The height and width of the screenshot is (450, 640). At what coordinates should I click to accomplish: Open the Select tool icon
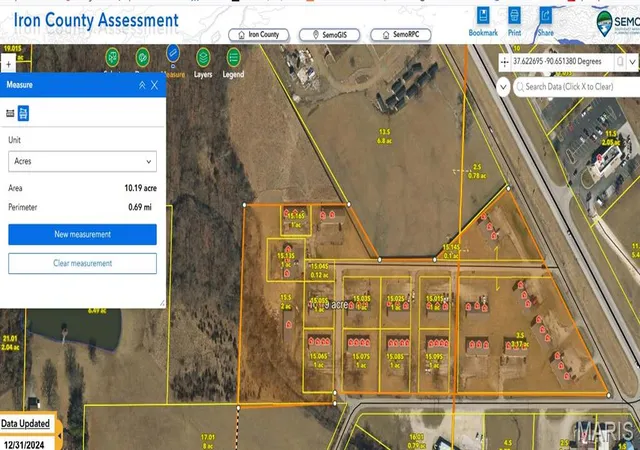point(112,58)
